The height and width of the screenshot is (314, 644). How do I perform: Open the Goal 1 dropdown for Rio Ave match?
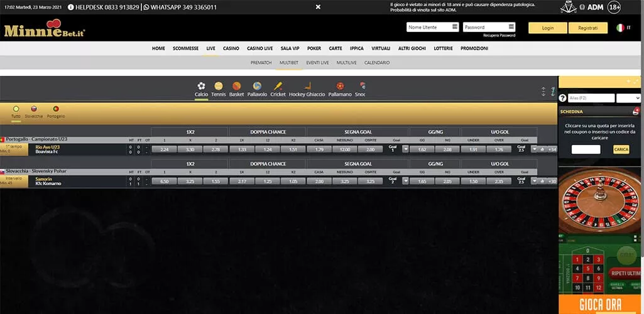pos(405,149)
